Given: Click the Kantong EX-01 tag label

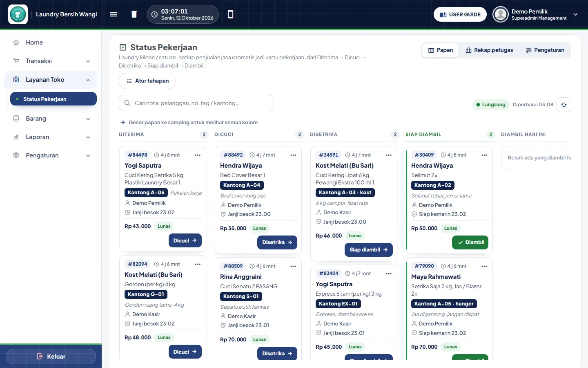Looking at the screenshot, I should tap(338, 304).
